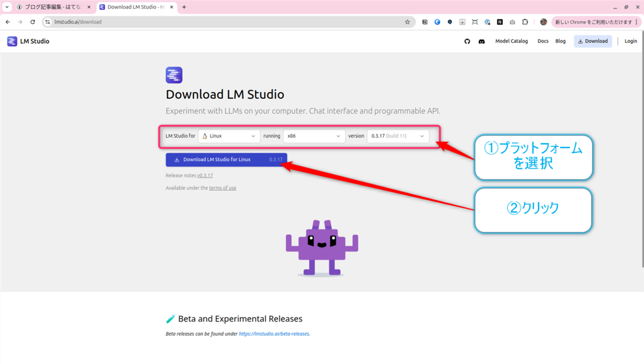Click the black N Notion extension icon
The image size is (644, 364).
pos(500,22)
